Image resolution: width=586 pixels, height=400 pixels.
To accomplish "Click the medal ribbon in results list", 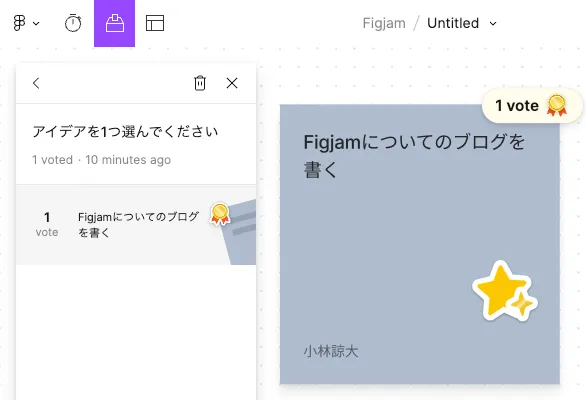I will (x=220, y=214).
